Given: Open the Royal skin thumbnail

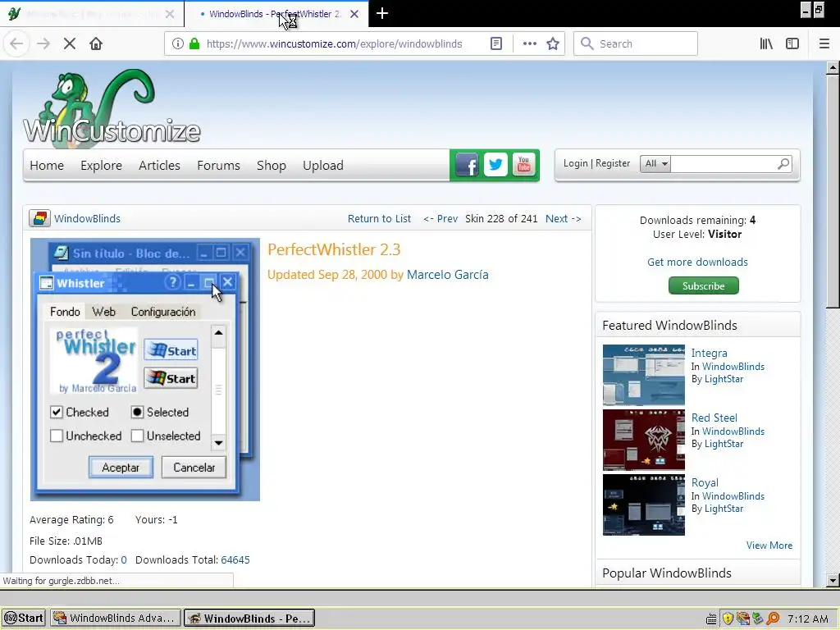Looking at the screenshot, I should click(x=643, y=504).
